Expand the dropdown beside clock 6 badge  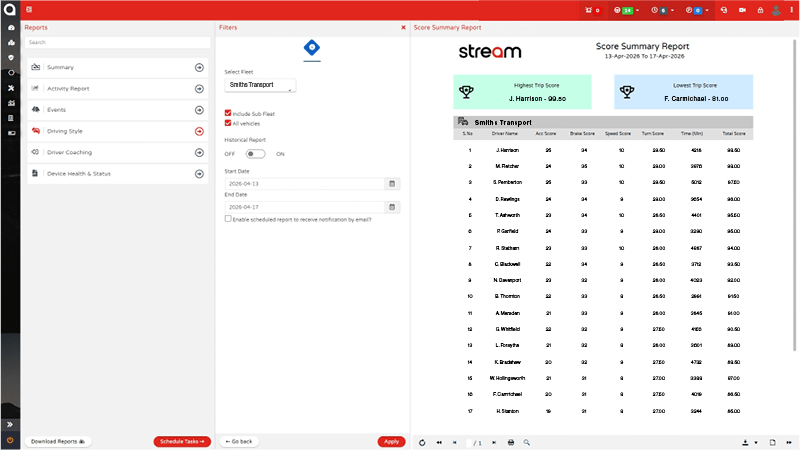point(672,10)
